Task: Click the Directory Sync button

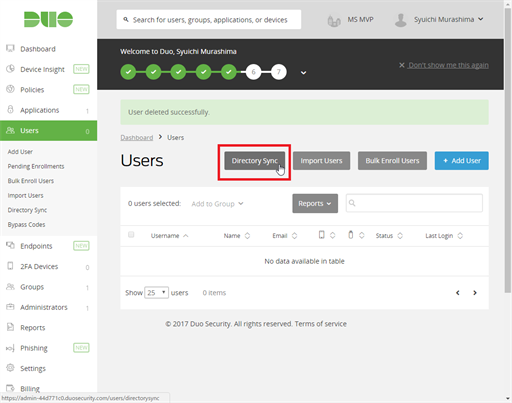Action: pos(255,161)
